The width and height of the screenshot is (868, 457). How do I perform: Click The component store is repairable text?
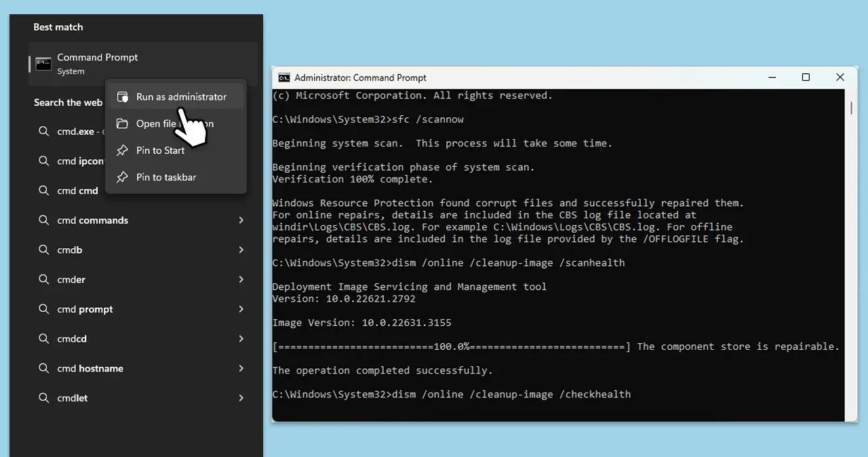point(738,346)
